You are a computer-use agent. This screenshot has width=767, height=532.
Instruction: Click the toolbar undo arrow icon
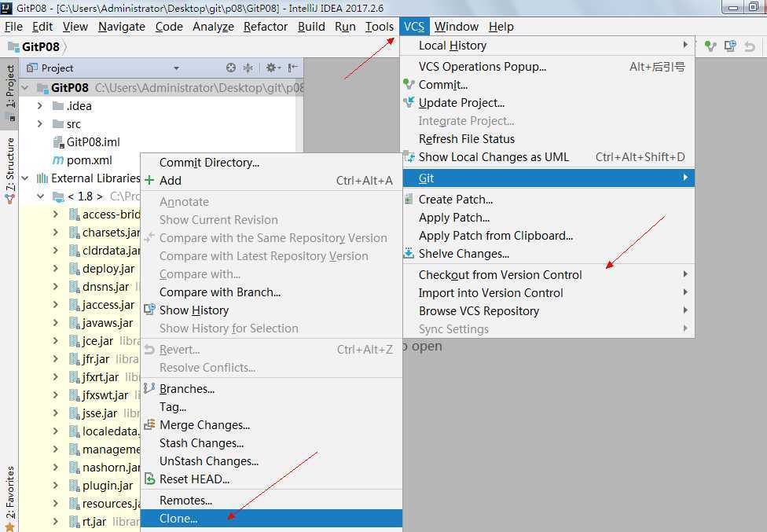tap(749, 46)
